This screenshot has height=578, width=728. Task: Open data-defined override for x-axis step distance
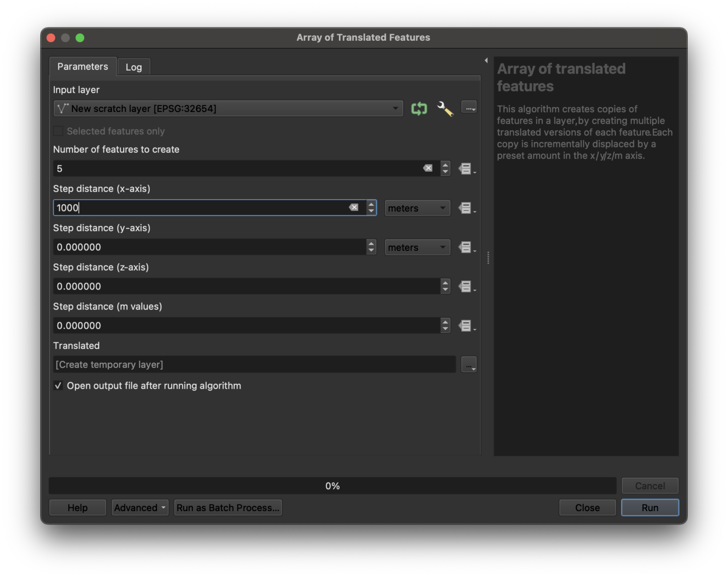(x=466, y=208)
